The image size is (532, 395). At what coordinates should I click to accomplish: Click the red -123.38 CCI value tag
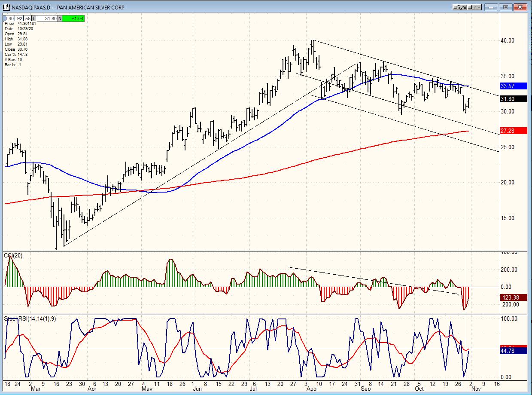click(514, 297)
